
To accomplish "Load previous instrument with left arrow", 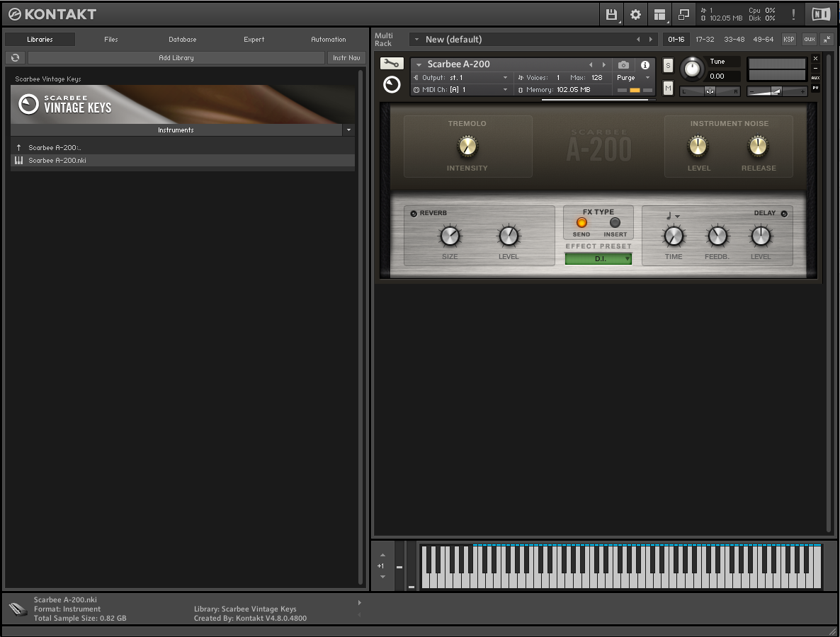I will [x=591, y=65].
